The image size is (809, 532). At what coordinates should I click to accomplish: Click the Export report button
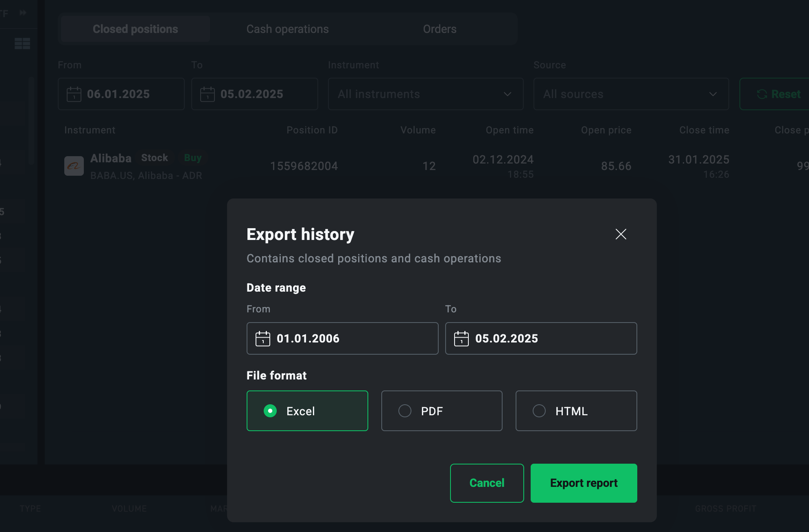click(x=584, y=483)
